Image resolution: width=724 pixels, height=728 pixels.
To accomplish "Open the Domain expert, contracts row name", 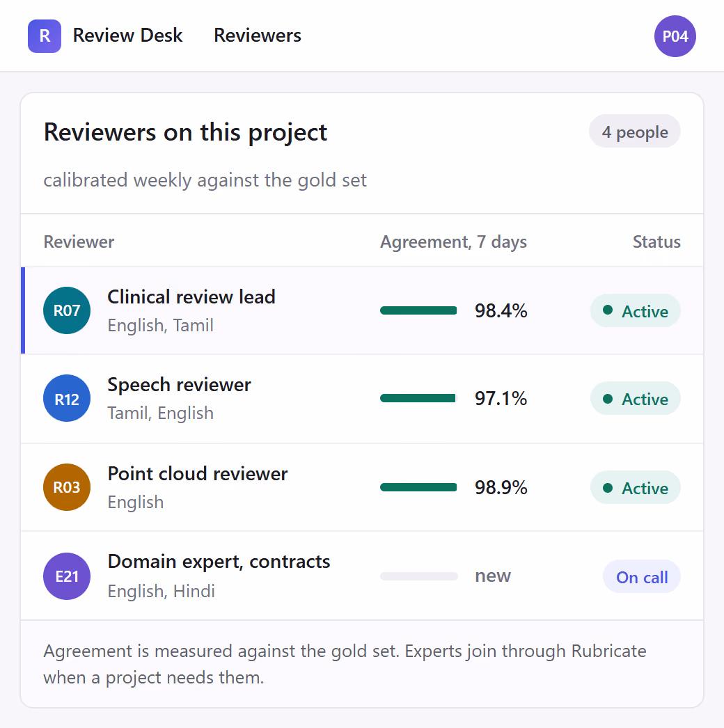I will (x=219, y=562).
